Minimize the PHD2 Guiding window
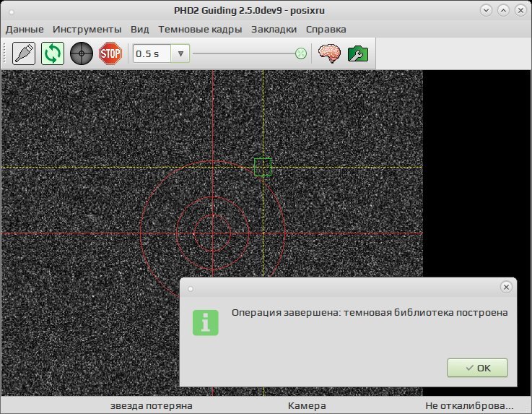Screen dimensions: 532x414 (486, 11)
